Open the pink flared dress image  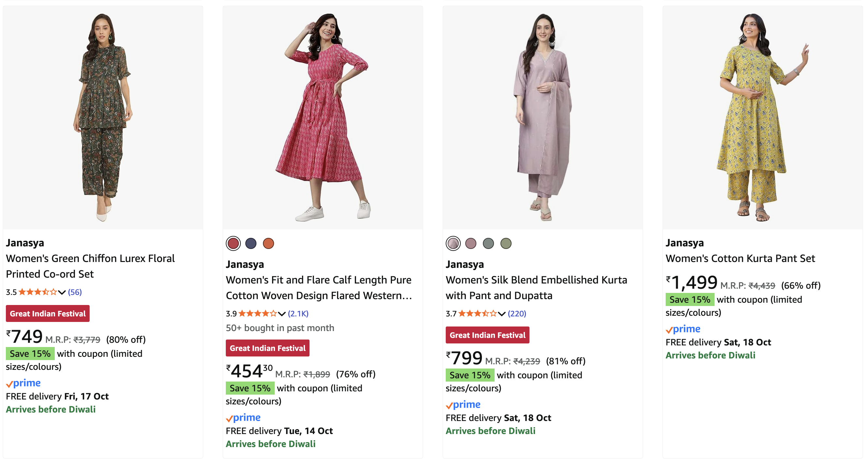[x=323, y=117]
